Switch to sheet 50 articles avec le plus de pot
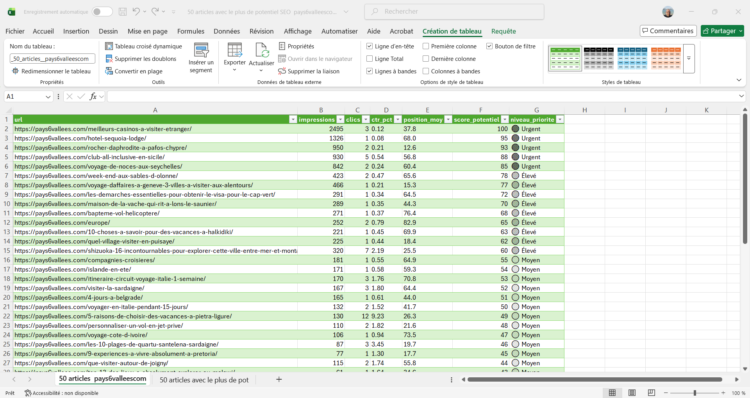The image size is (750, 398). tap(204, 380)
